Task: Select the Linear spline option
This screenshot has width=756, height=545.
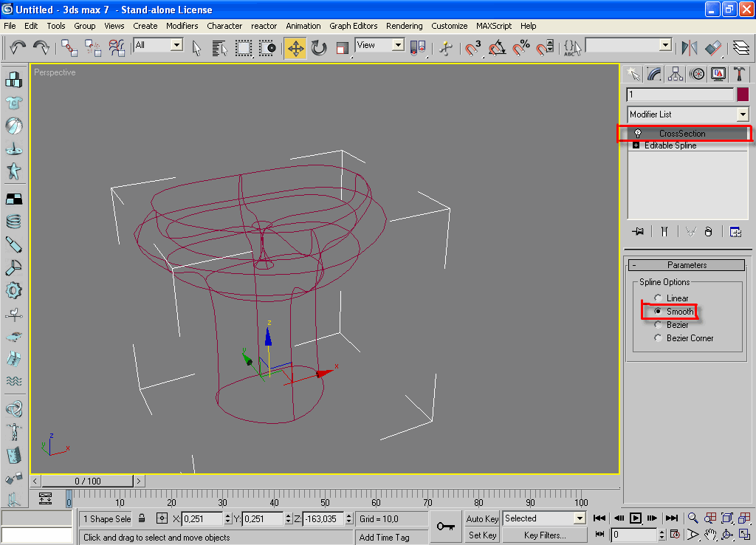Action: (x=658, y=298)
